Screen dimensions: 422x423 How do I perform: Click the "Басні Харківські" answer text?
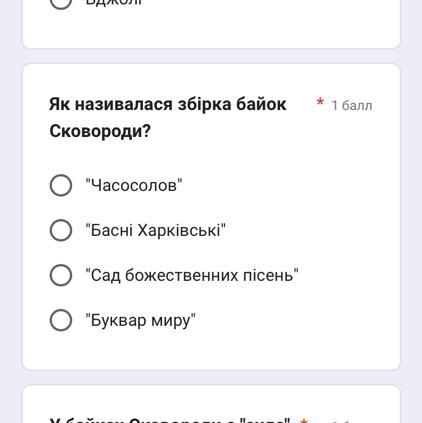point(155,230)
